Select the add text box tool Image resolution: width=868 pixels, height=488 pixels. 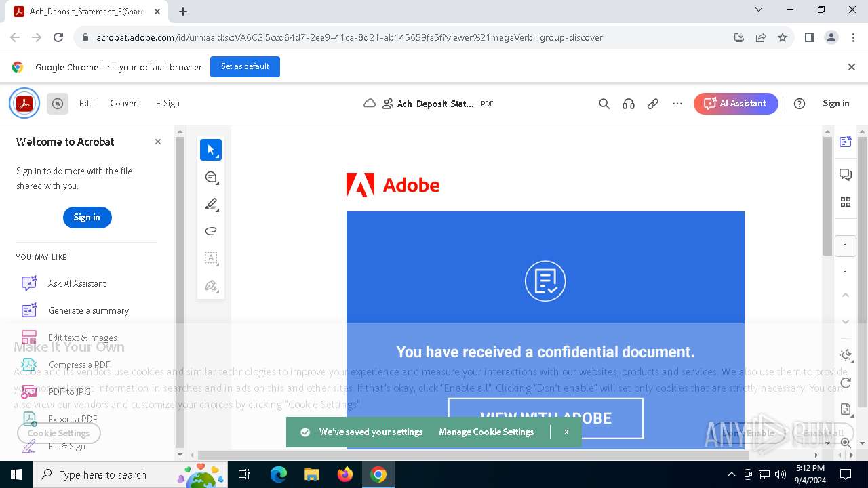coord(211,258)
